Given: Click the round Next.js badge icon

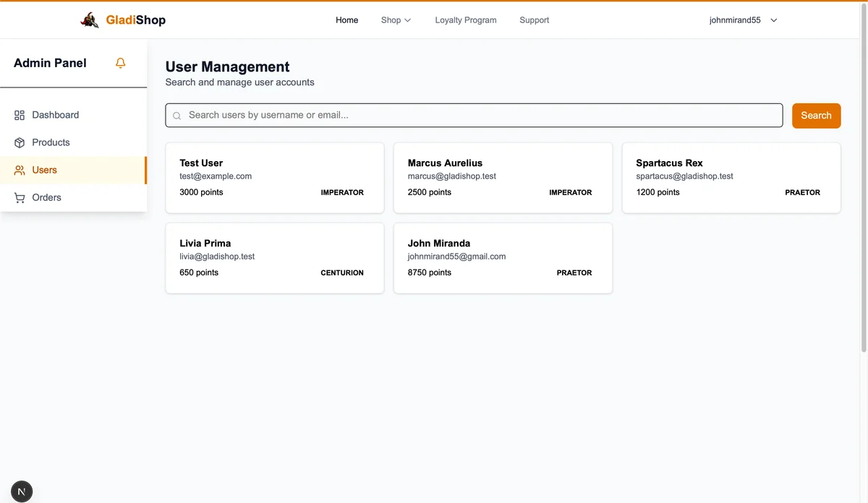Looking at the screenshot, I should click(22, 491).
